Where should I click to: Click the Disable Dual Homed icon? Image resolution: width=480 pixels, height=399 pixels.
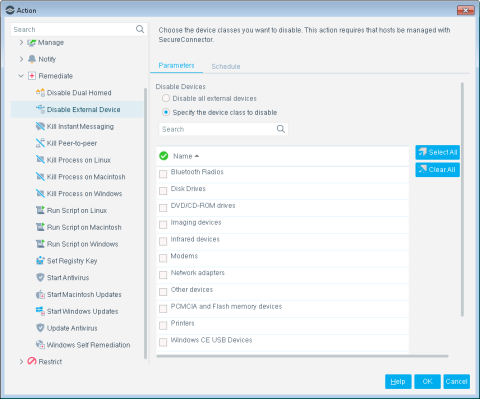[x=40, y=92]
